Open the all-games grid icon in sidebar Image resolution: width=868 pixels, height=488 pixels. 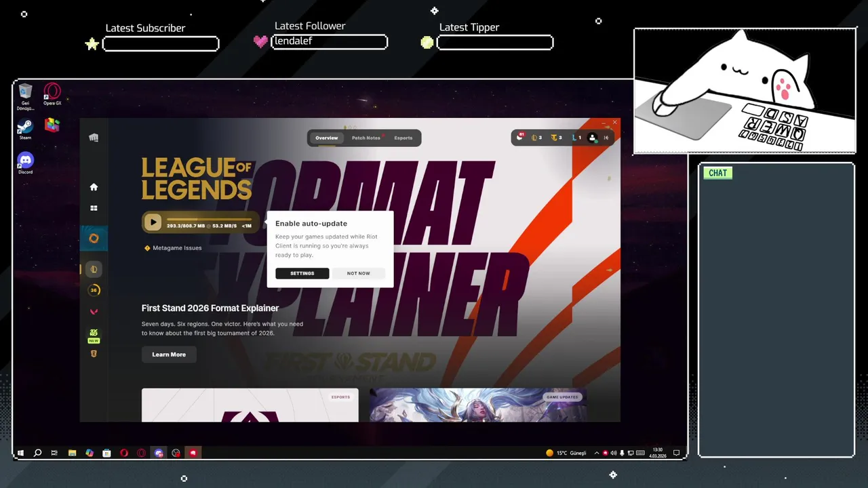pos(94,208)
